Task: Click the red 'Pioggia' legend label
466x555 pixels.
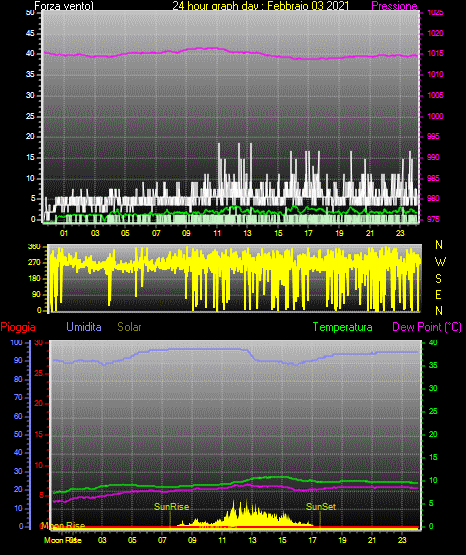Action: (x=18, y=327)
